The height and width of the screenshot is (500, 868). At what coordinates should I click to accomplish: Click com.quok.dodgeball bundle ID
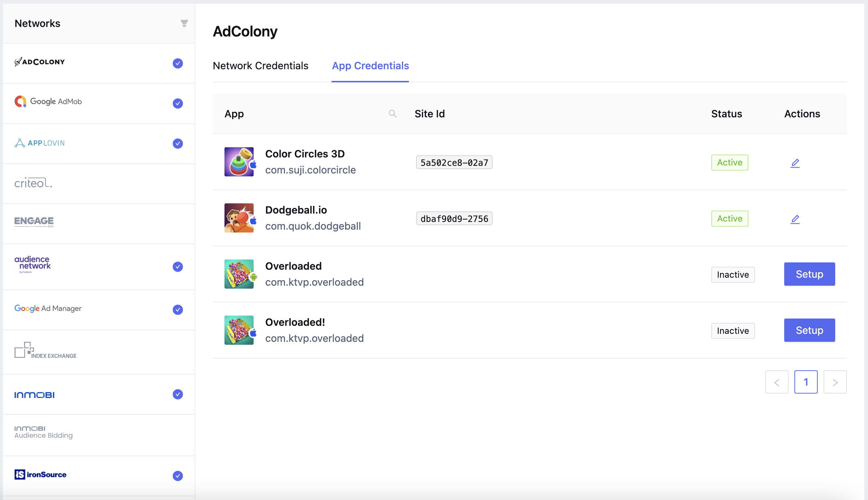point(313,226)
